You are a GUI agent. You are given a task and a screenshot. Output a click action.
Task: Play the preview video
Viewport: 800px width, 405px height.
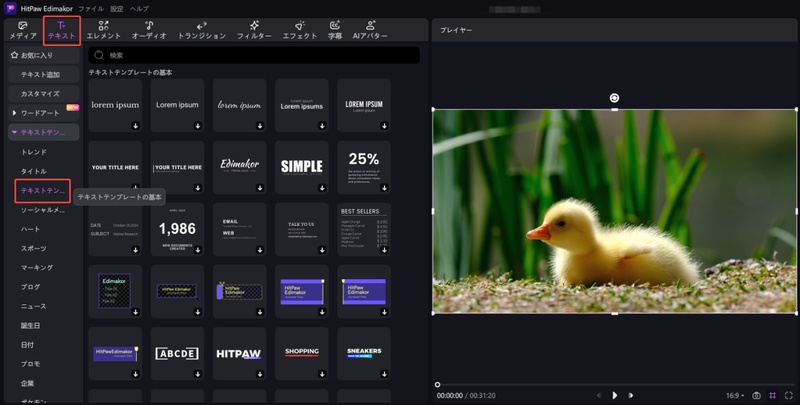coord(615,395)
